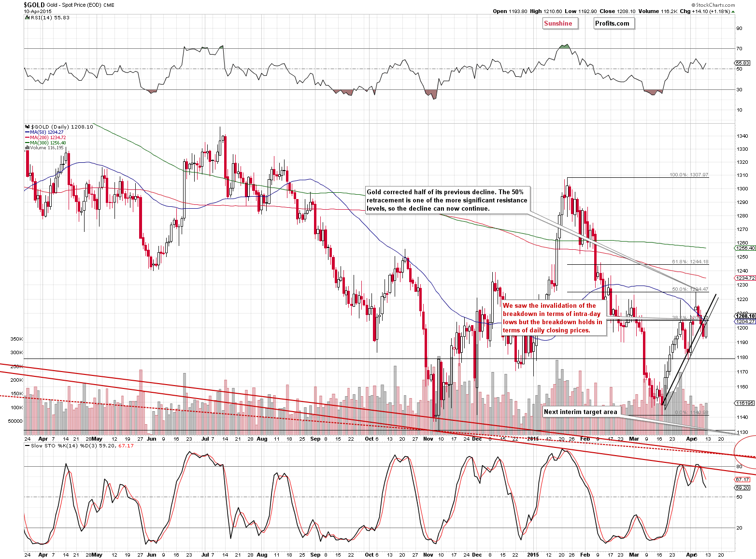Image resolution: width=756 pixels, height=559 pixels.
Task: Click the 'Volume 116,195' legend text
Action: (x=47, y=148)
